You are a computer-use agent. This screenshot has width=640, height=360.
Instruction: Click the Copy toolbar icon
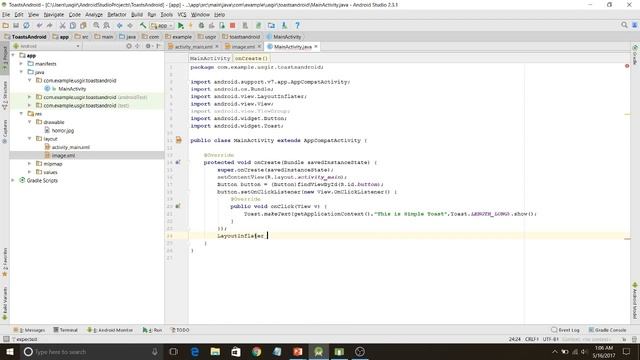coord(73,25)
